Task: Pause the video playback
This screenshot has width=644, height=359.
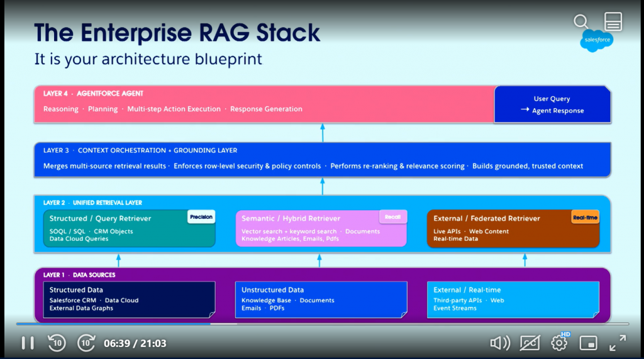Action: tap(28, 343)
